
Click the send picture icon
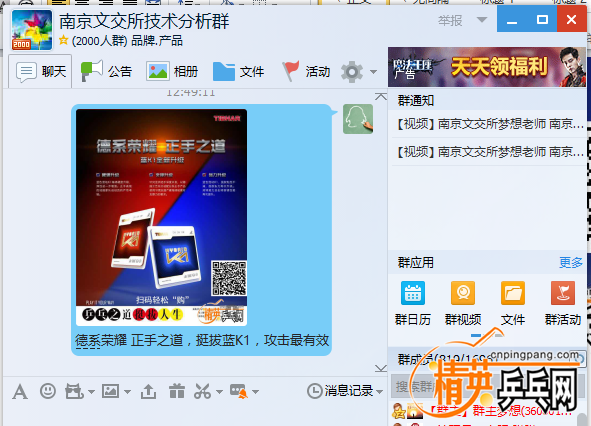tap(110, 391)
